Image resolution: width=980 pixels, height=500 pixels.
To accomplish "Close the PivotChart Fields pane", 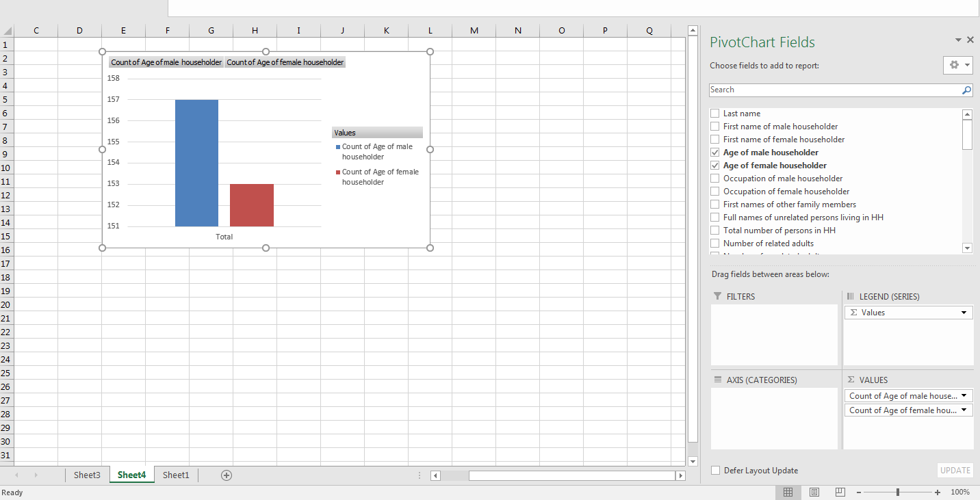I will point(970,40).
